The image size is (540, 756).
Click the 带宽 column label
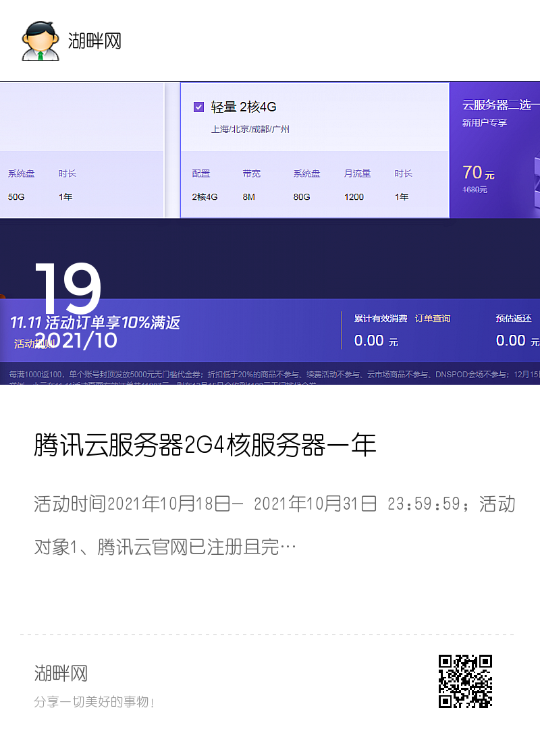252,173
